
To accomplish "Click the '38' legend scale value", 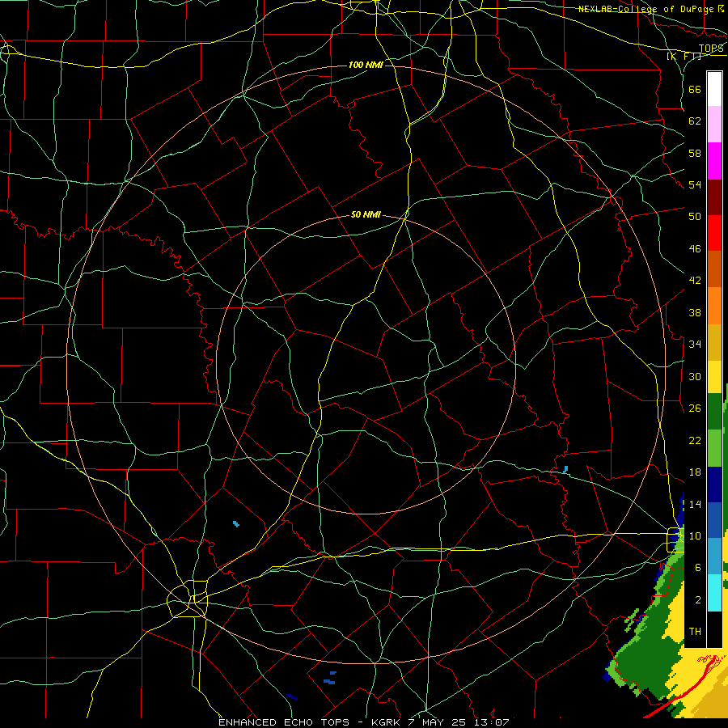I will click(x=695, y=312).
